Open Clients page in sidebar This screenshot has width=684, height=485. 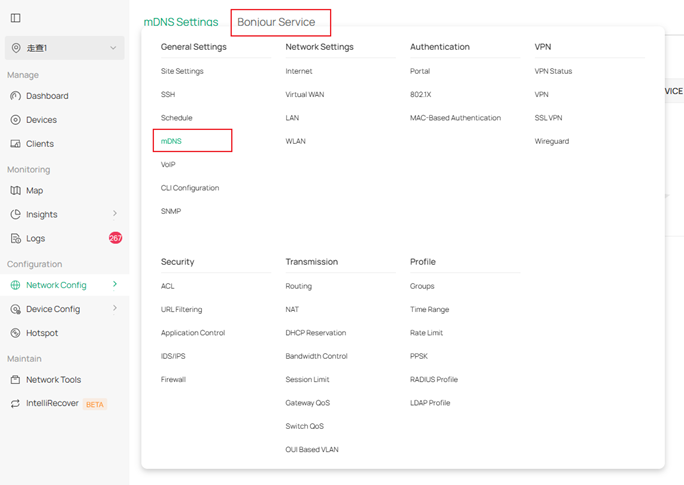tap(40, 144)
